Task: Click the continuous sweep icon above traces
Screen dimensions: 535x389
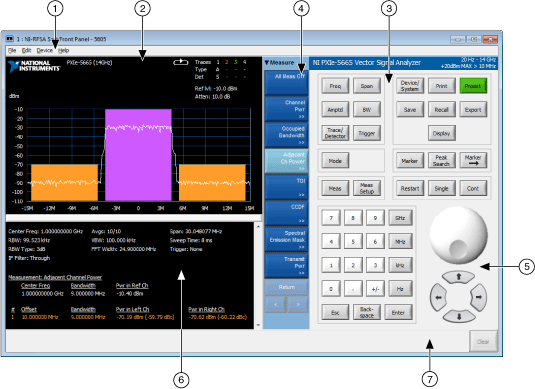Action: pyautogui.click(x=180, y=62)
